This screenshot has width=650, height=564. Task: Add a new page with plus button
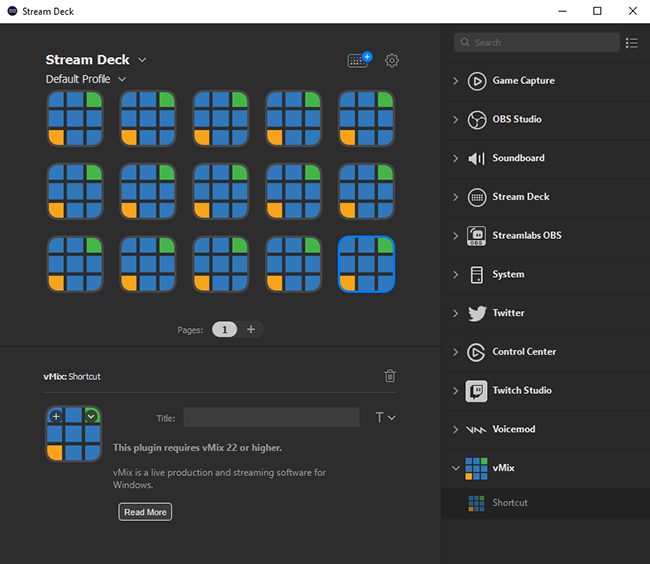click(x=251, y=329)
